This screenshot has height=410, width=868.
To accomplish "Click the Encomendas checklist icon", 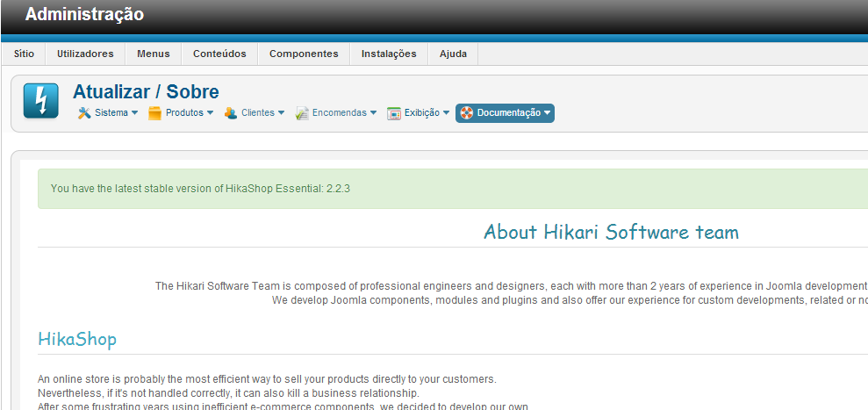I will 302,113.
